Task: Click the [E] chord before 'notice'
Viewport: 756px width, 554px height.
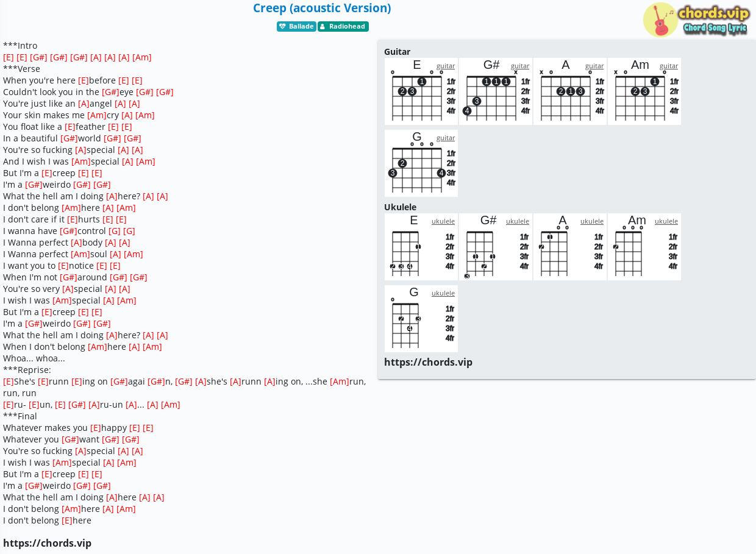Action: click(63, 266)
